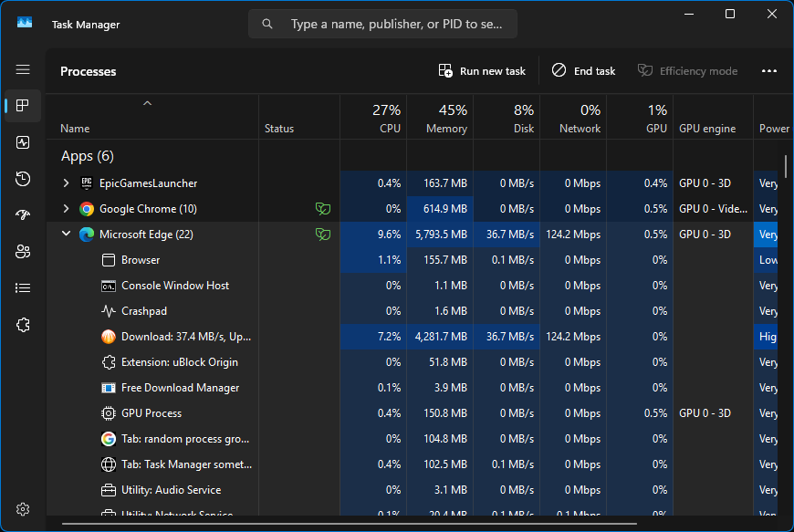
Task: Sort processes by Memory column
Action: 440,118
